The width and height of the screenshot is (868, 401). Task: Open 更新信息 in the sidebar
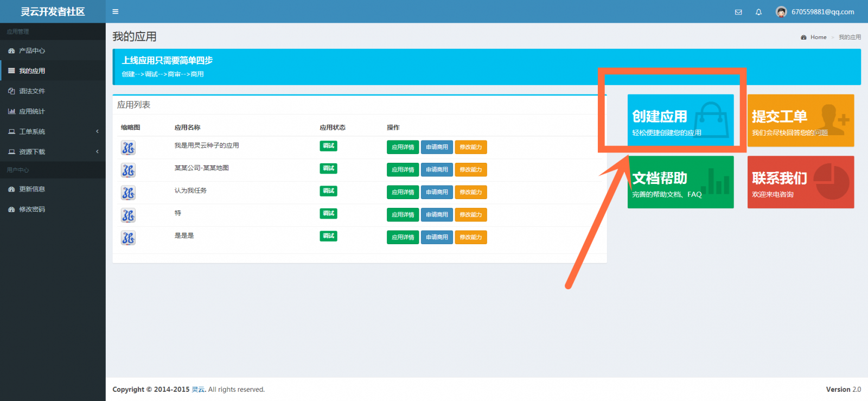click(32, 189)
